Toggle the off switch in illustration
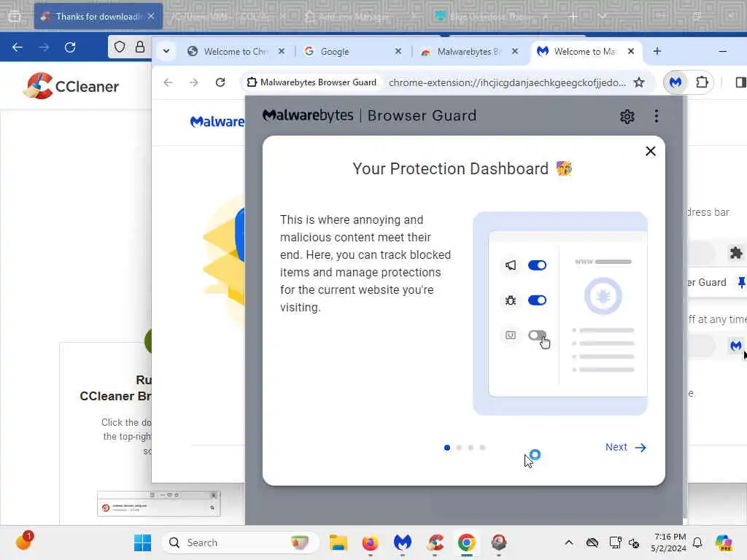Screen dimensions: 747x560 point(537,335)
